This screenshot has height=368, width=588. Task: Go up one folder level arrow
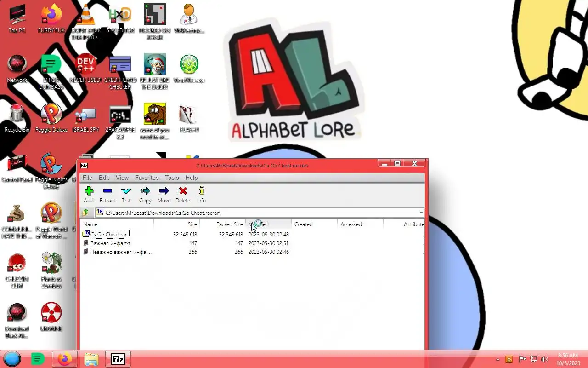85,213
